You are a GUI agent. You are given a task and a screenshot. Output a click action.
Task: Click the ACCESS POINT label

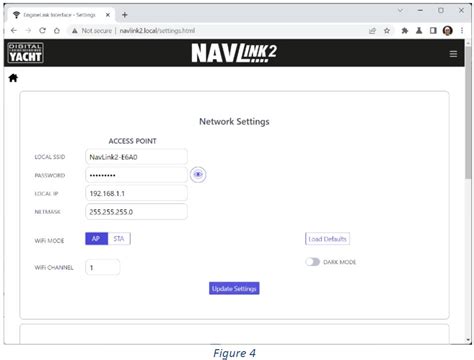132,141
